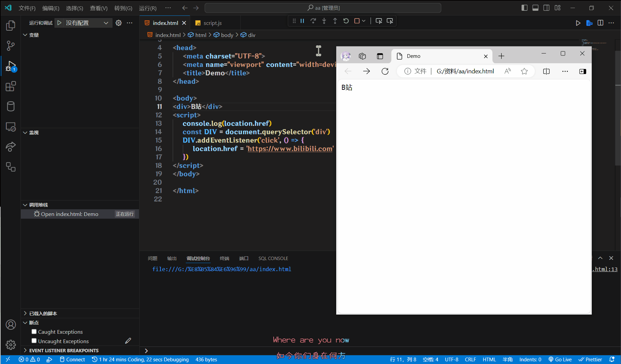621x364 pixels.
Task: Open the 运行(R) menu
Action: pyautogui.click(x=148, y=8)
